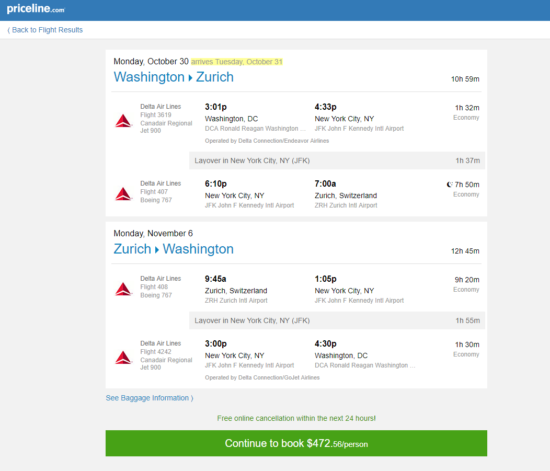Click the highlighted arrives Tuesday, October 31 note
550x471 pixels.
pos(237,62)
